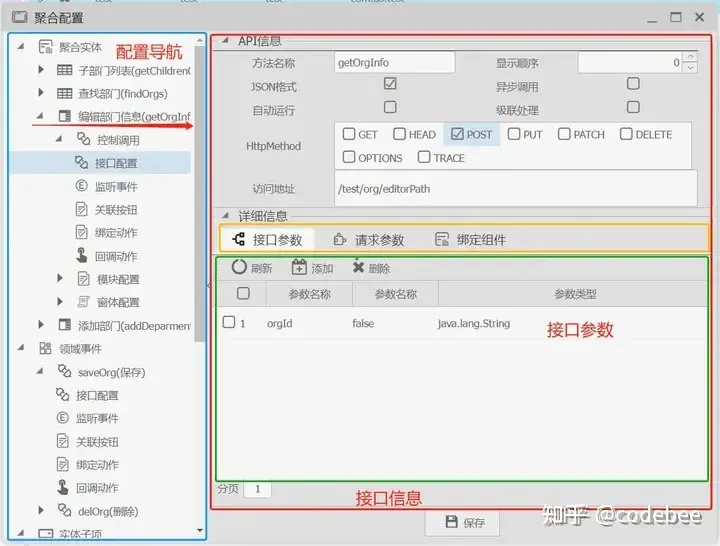Click the 方法名称 input field getOrgInfo

click(x=395, y=62)
